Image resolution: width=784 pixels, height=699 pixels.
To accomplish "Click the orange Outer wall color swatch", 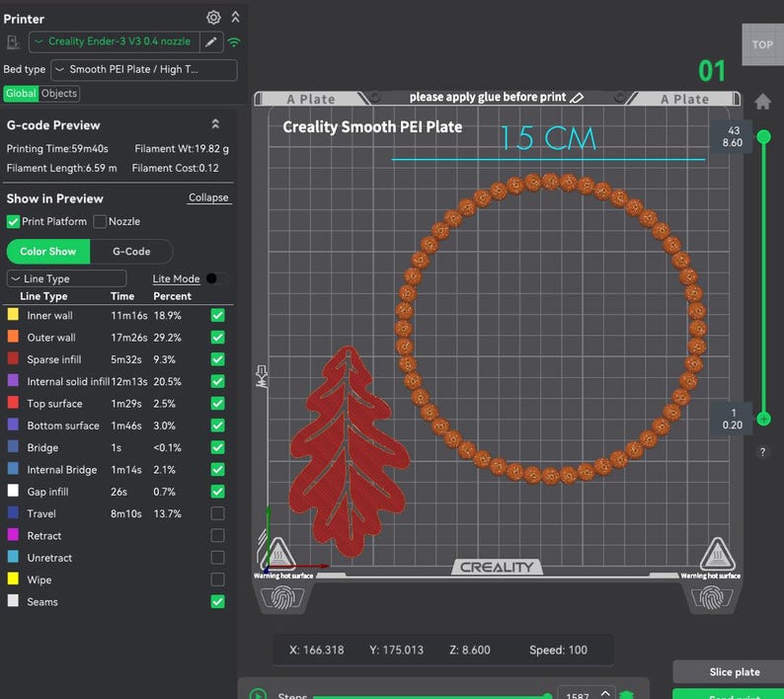I will (13, 337).
